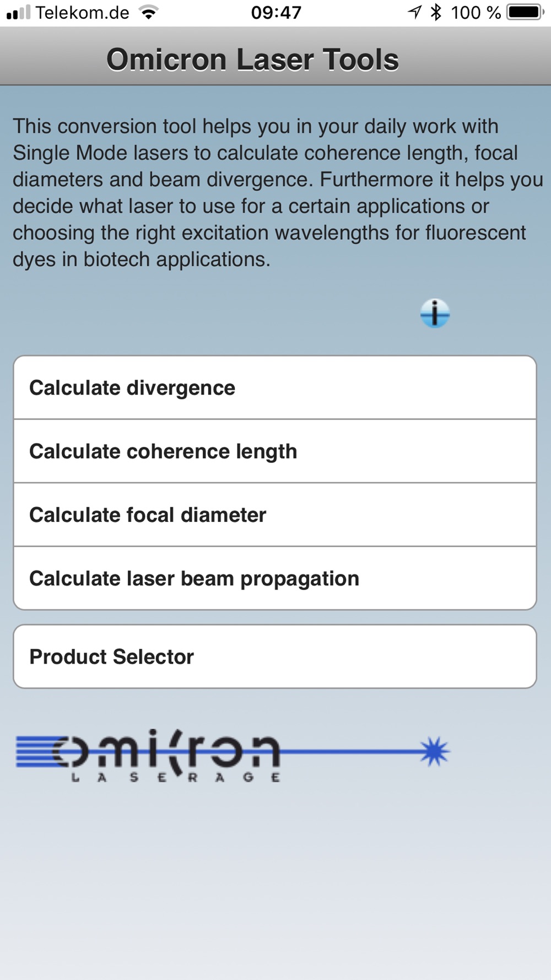Image resolution: width=551 pixels, height=980 pixels.
Task: Tap the blue striped lines left of logo
Action: click(34, 752)
